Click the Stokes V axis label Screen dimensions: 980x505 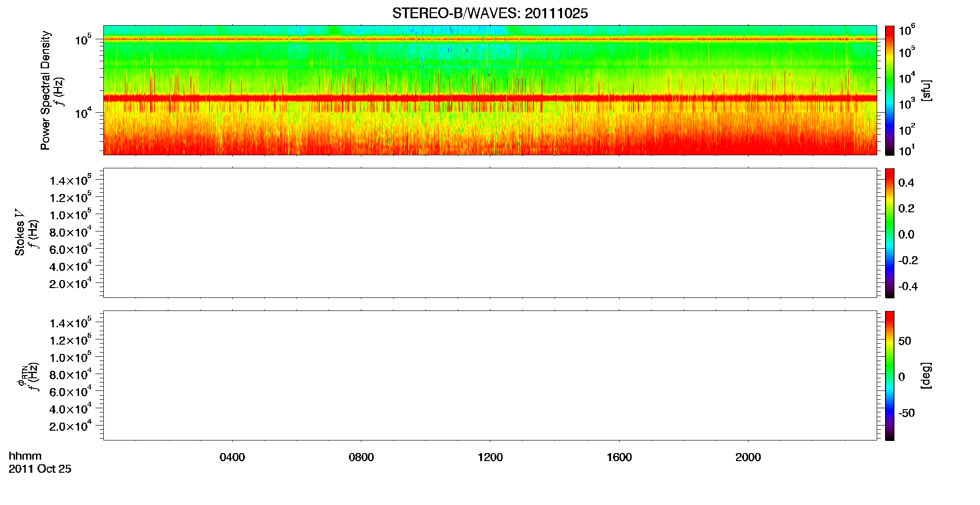[x=20, y=232]
